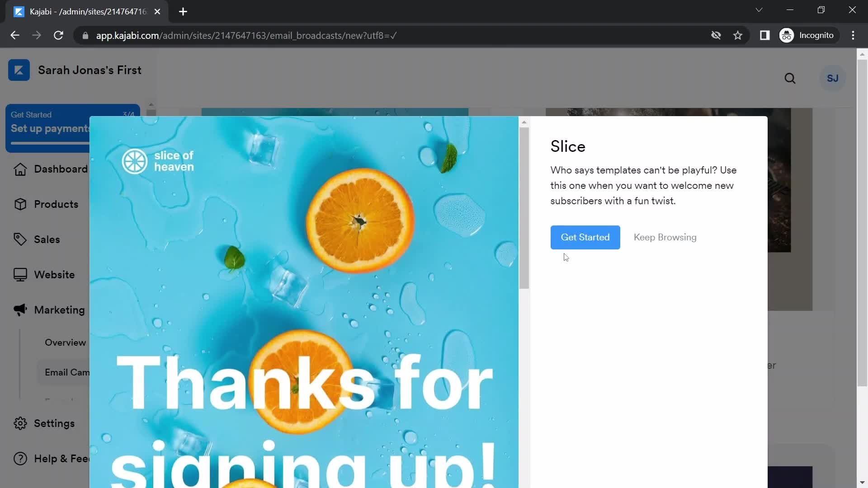Click the Products icon in sidebar
Viewport: 868px width, 488px height.
click(x=20, y=204)
